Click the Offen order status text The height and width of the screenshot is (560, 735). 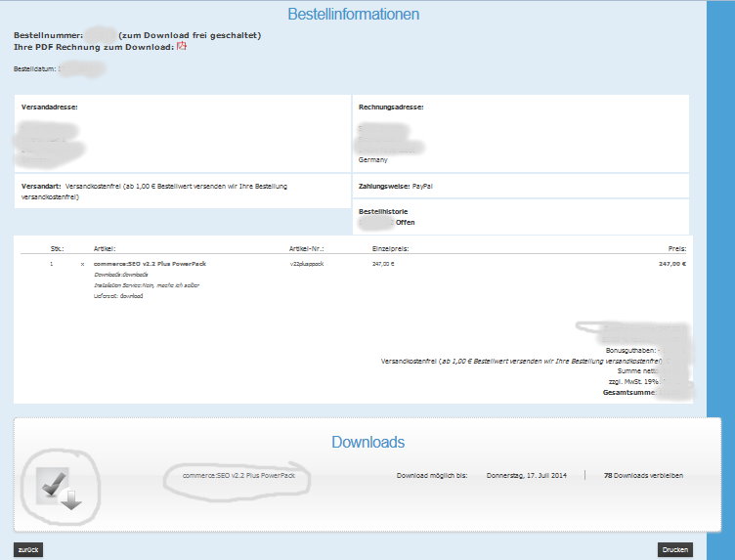point(405,223)
